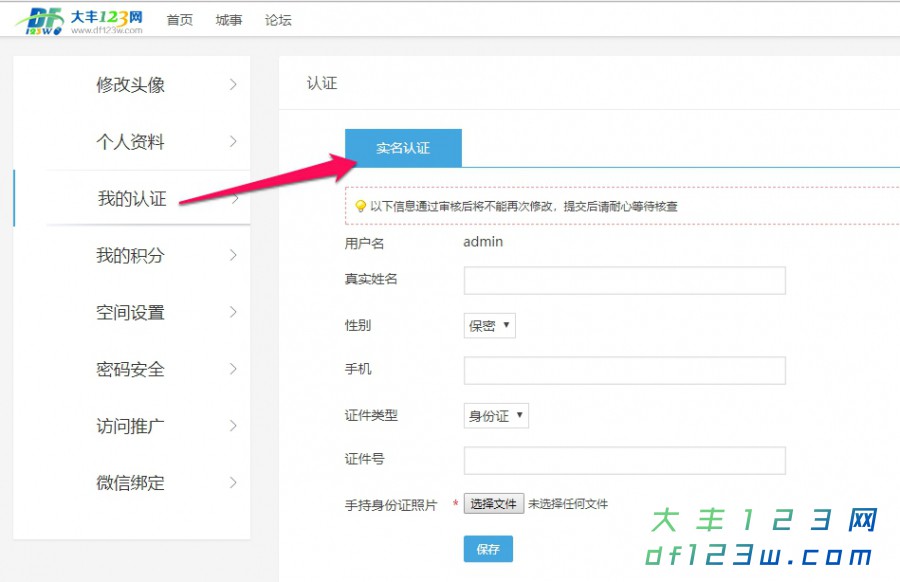Focus the 手机 number input field
Viewport: 900px width, 582px height.
(x=624, y=370)
